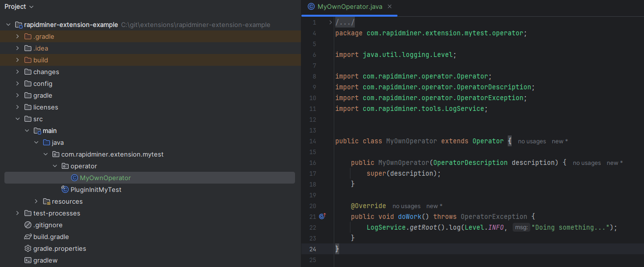Click the PluginInitMyTest class icon
Viewport: 644px width, 267px height.
click(65, 189)
